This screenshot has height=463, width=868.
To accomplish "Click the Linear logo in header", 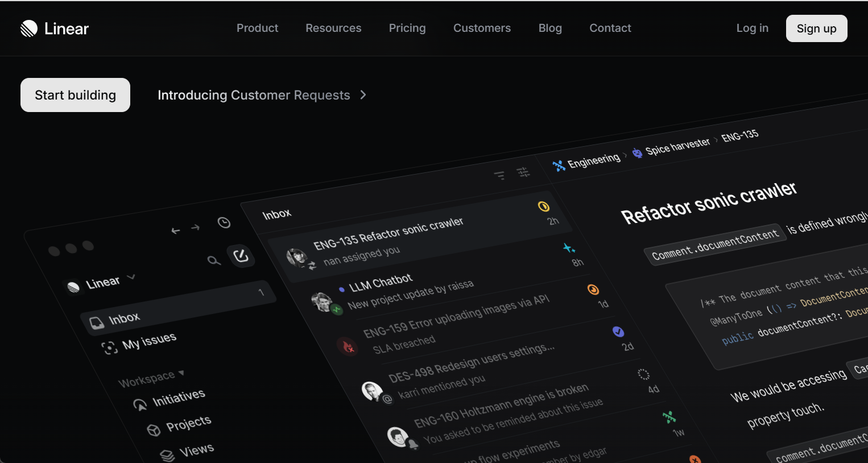I will pos(55,28).
